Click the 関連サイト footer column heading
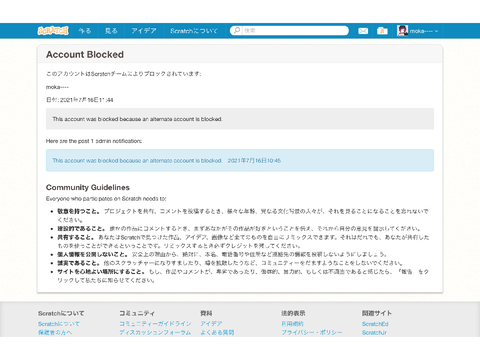The width and height of the screenshot is (480, 360). (377, 313)
